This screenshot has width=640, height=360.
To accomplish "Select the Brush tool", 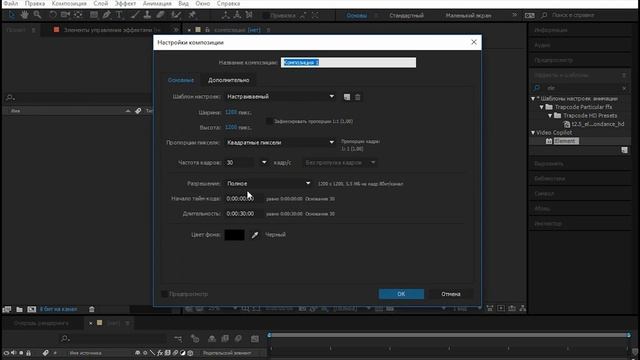I will pyautogui.click(x=135, y=15).
